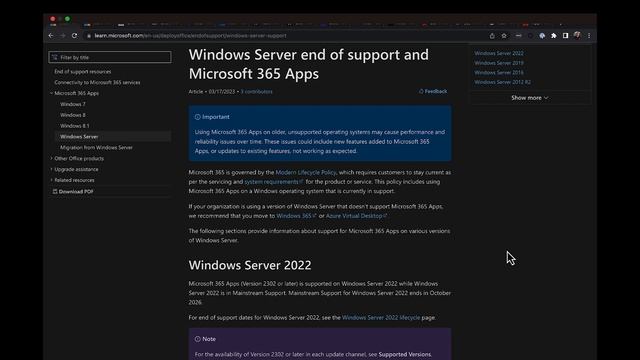This screenshot has height=360, width=640.
Task: Select Windows Server in sidebar
Action: tap(113, 137)
